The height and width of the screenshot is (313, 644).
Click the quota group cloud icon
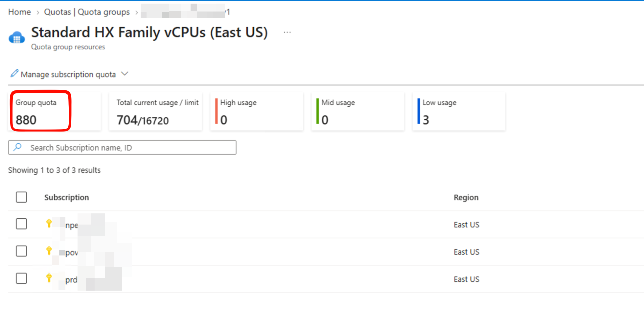[17, 37]
